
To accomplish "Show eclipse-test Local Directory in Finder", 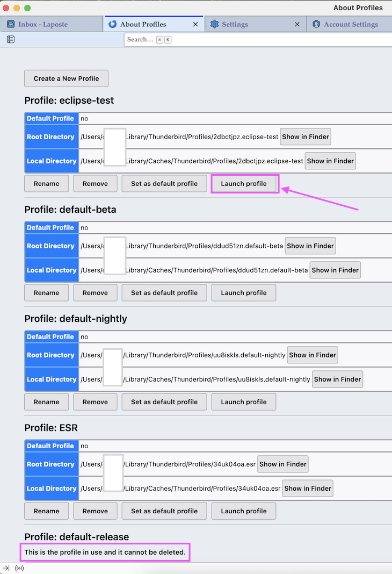I will click(x=330, y=161).
